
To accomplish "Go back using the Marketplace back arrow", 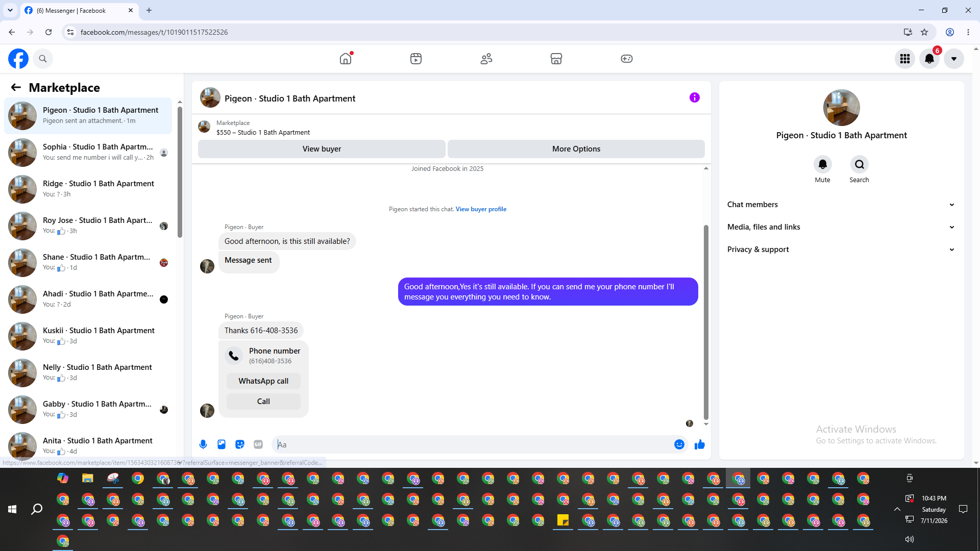I will [16, 87].
